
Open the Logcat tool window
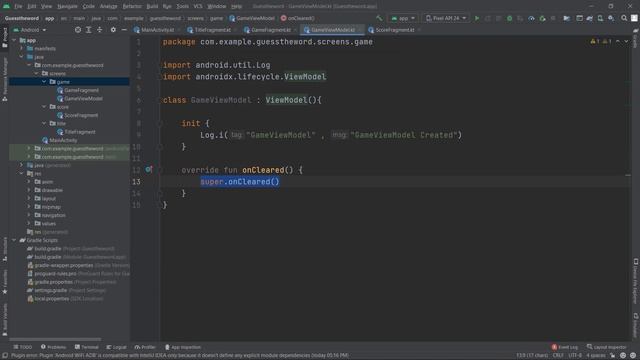coord(116,347)
